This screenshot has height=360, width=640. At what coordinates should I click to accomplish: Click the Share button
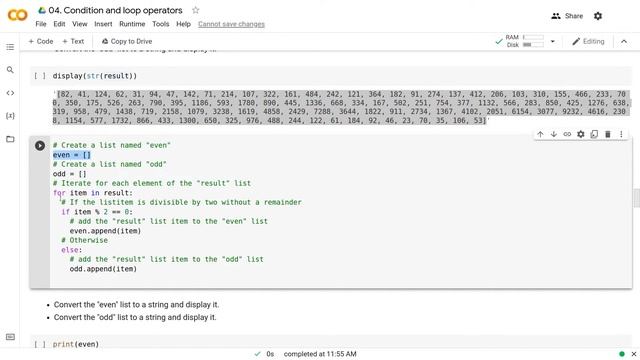pyautogui.click(x=567, y=16)
